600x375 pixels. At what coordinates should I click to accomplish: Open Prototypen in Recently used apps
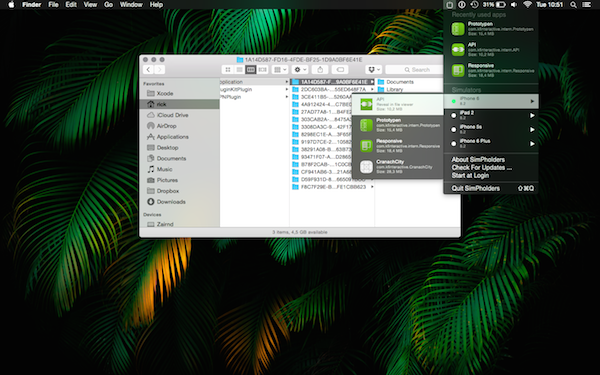tap(491, 29)
